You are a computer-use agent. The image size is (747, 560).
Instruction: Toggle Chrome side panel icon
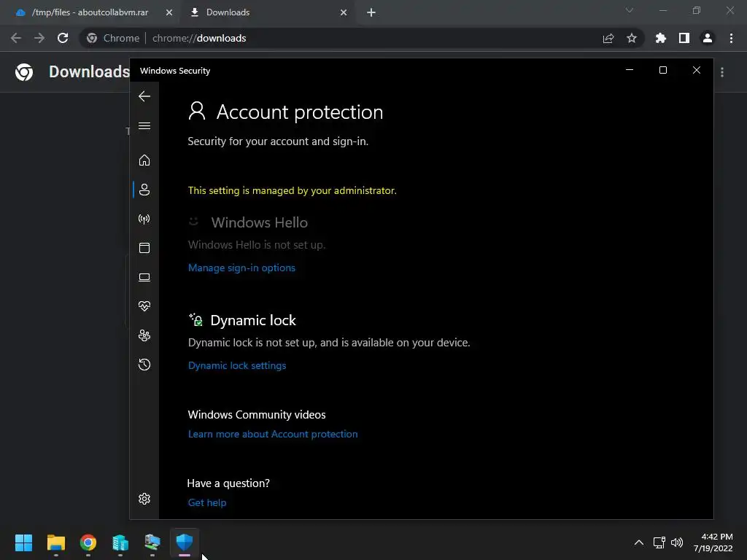coord(684,38)
